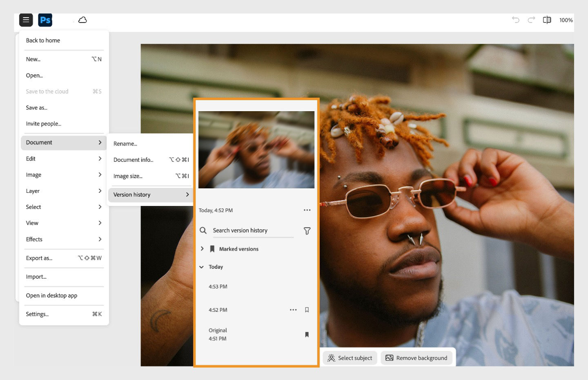
Task: Click the version preview thumbnail
Action: point(256,150)
